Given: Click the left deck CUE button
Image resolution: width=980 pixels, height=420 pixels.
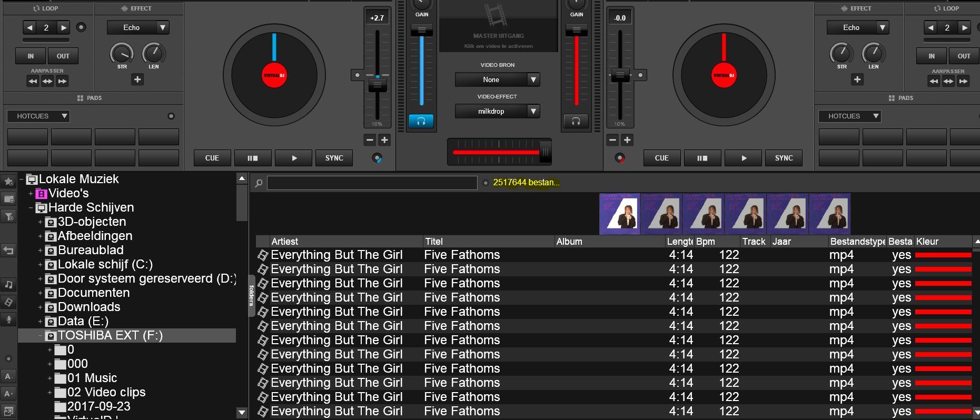Looking at the screenshot, I should coord(212,158).
